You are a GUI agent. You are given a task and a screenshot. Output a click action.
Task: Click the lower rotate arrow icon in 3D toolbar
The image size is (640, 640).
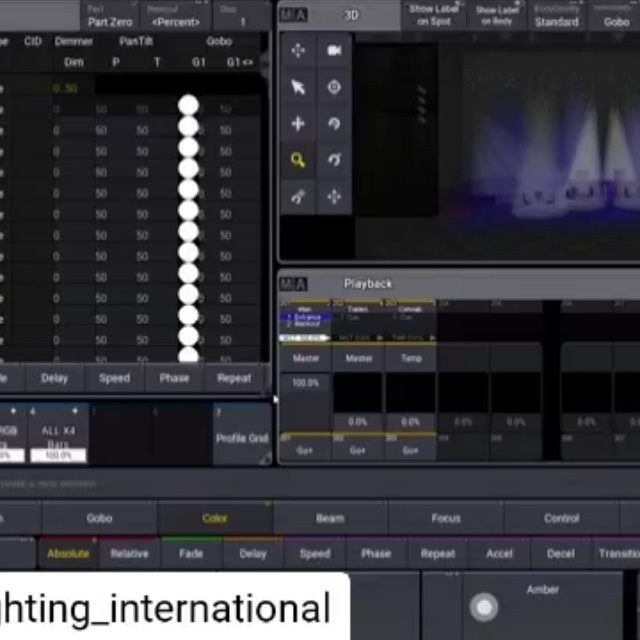pyautogui.click(x=334, y=160)
